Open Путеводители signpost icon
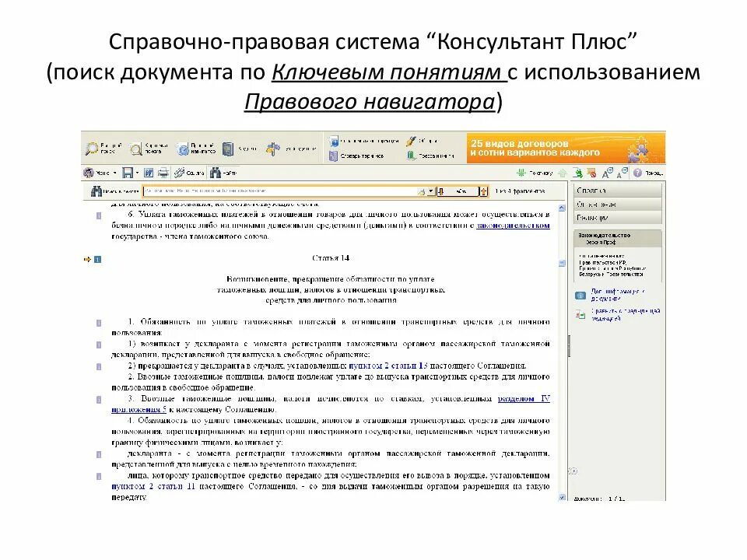This screenshot has width=747, height=560. [x=273, y=149]
